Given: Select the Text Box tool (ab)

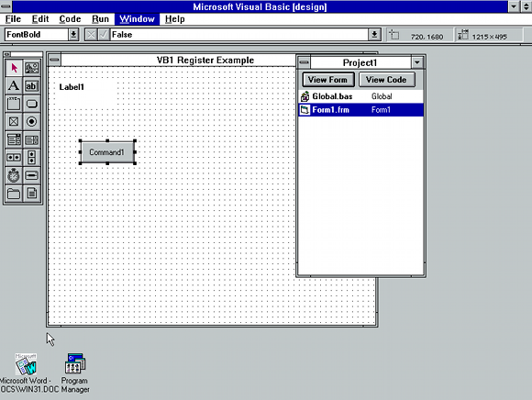Looking at the screenshot, I should pyautogui.click(x=32, y=86).
